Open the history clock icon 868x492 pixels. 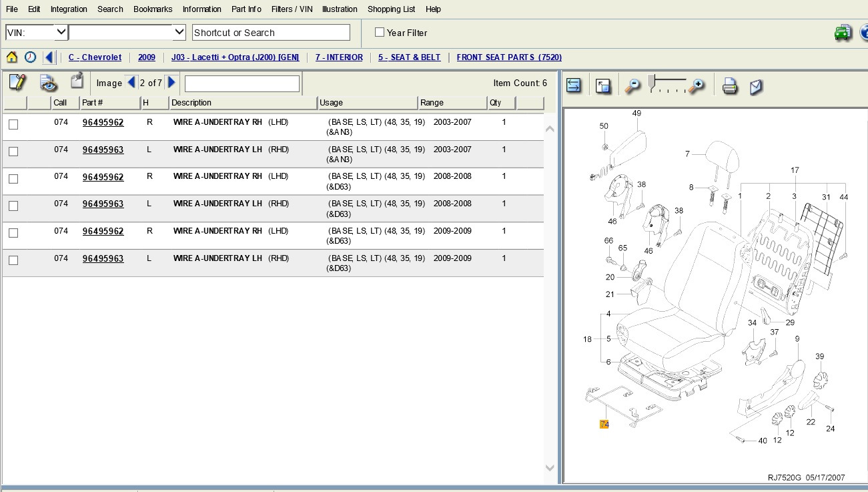click(30, 57)
